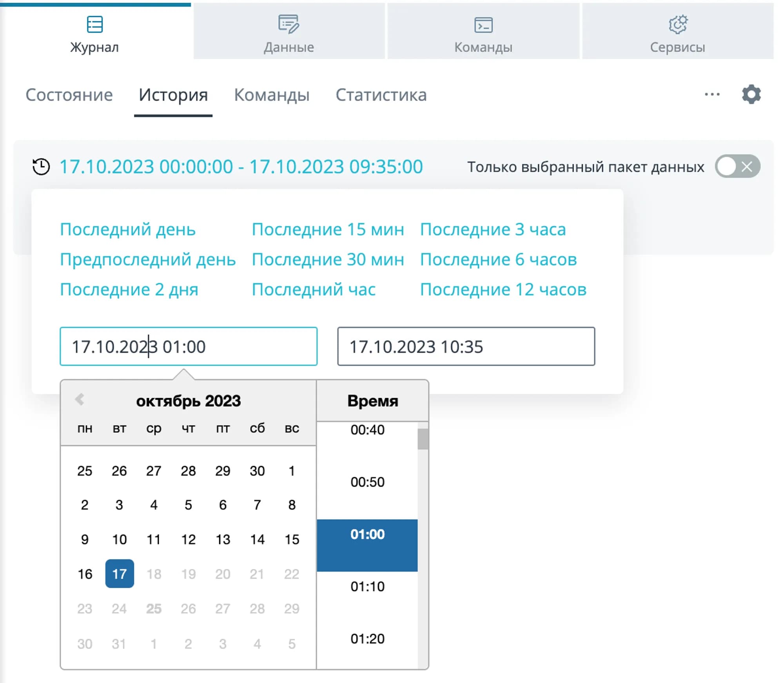This screenshot has width=784, height=683.
Task: Click the Последний день link
Action: coord(127,229)
